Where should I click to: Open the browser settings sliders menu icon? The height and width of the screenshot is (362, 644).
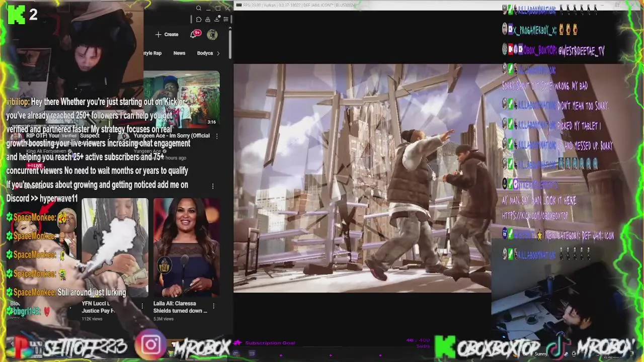pos(226,20)
